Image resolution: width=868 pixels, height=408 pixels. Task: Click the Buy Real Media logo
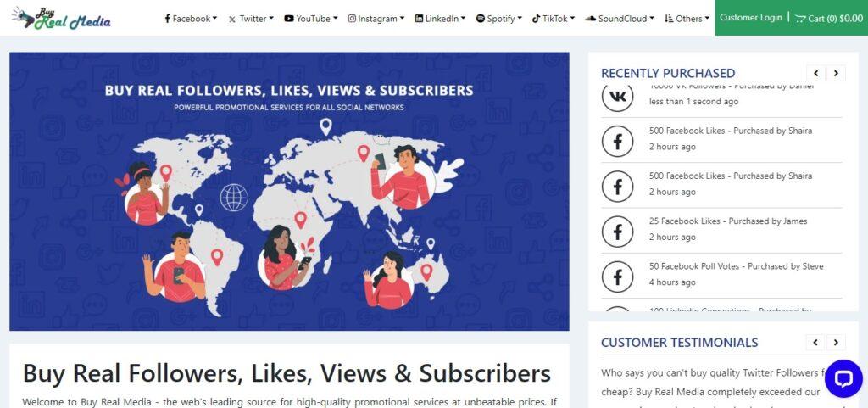(x=61, y=18)
